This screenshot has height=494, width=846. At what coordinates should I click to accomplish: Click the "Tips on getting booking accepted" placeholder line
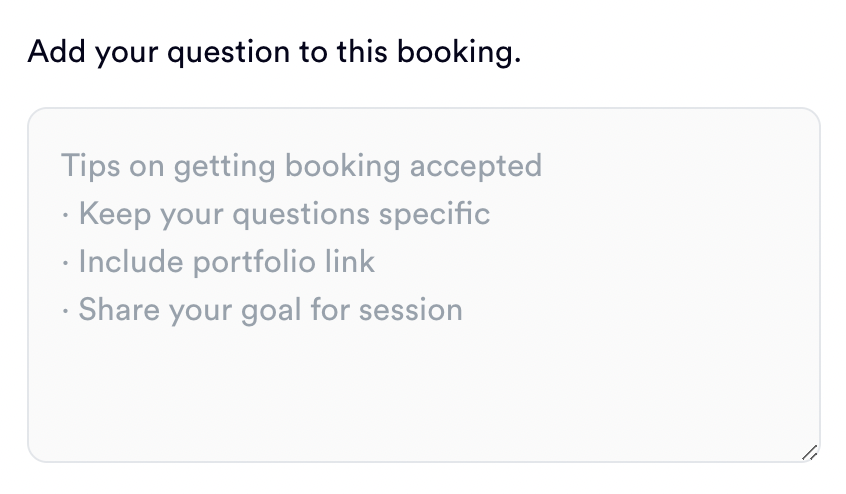pos(301,165)
